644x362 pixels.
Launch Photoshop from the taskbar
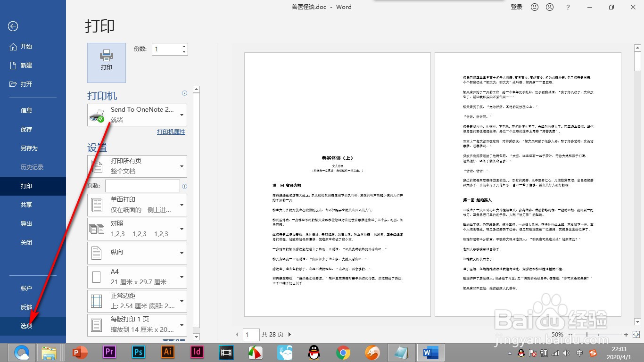[139, 352]
